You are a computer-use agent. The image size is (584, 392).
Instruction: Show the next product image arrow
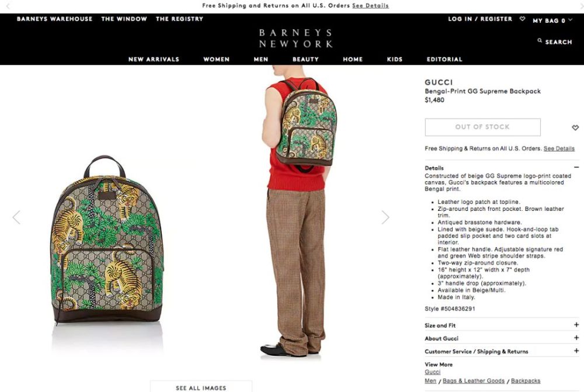[385, 217]
